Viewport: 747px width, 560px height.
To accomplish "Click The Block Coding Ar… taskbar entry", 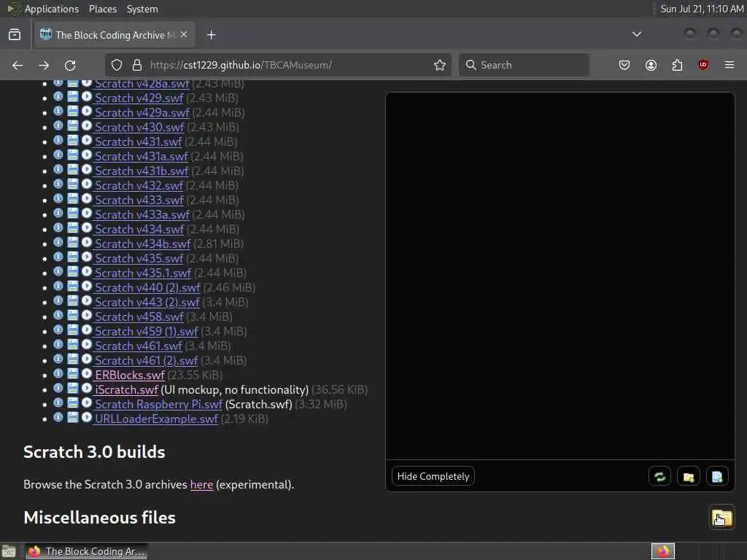I will (86, 551).
